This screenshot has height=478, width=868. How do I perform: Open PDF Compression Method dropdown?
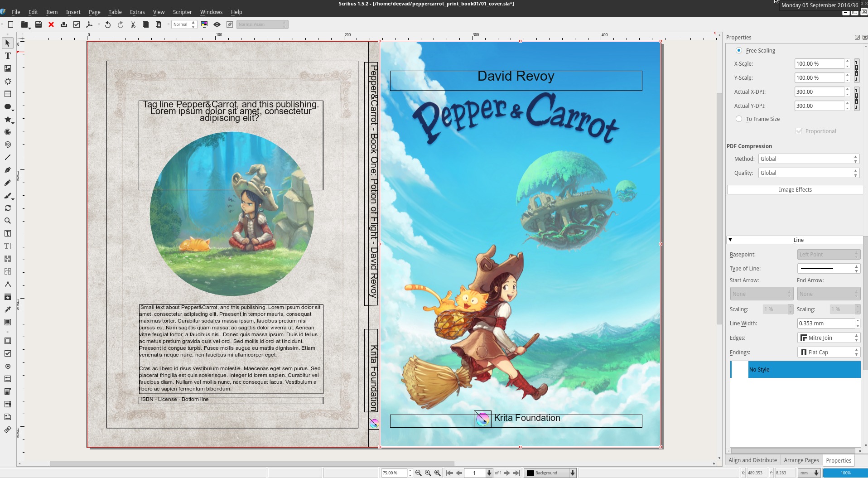809,159
